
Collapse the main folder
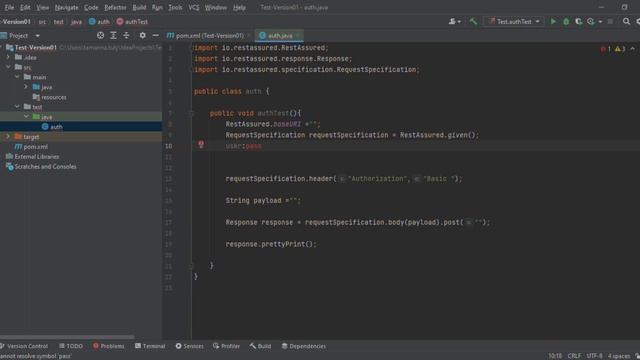[x=17, y=77]
